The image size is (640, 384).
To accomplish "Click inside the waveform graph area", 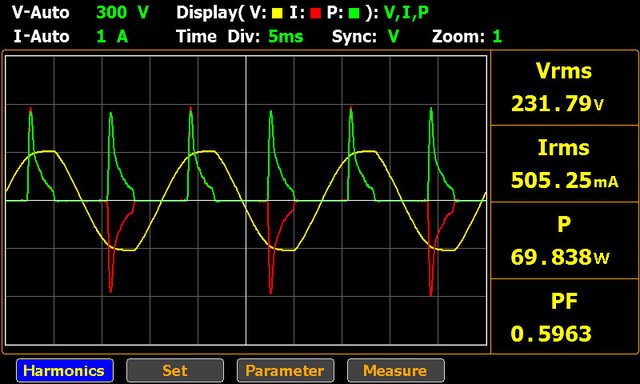I will pyautogui.click(x=246, y=200).
